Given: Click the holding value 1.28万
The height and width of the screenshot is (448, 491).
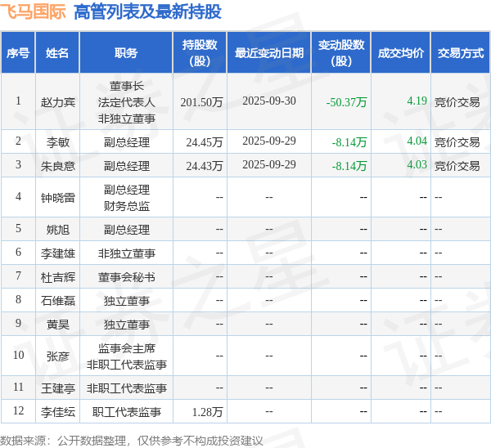Looking at the screenshot, I should [207, 412].
